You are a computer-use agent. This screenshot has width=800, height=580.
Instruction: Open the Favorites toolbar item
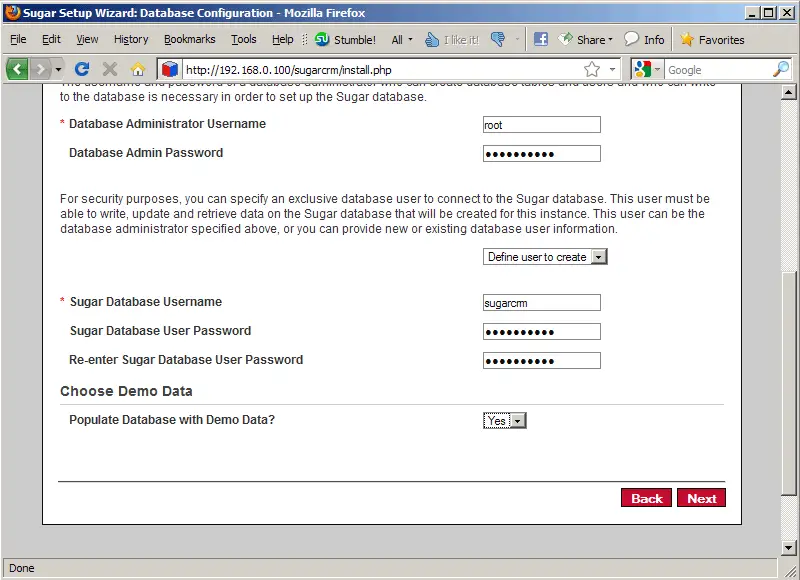(712, 40)
